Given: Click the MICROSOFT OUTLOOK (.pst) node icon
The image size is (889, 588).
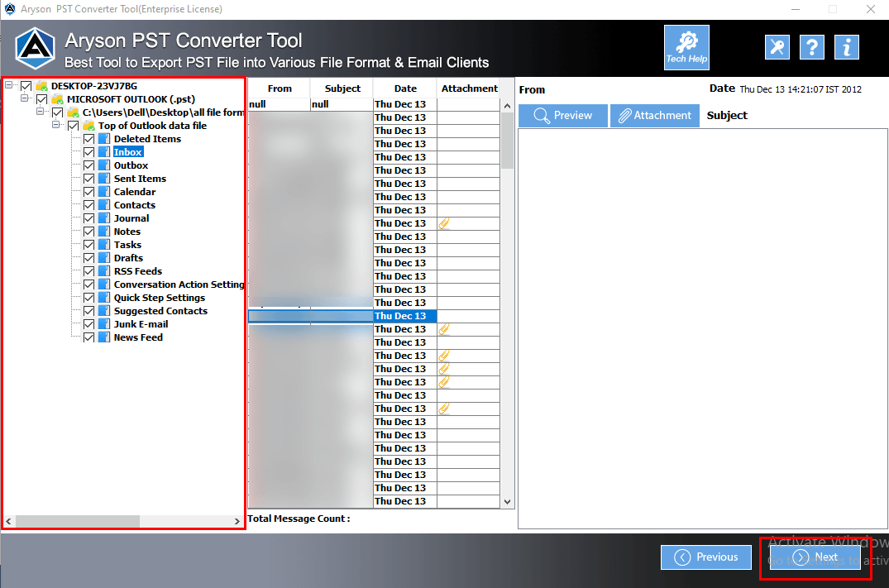Looking at the screenshot, I should point(57,99).
